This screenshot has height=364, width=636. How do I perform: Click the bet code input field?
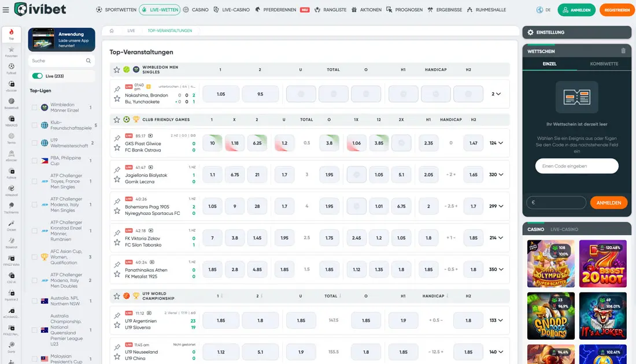point(576,166)
